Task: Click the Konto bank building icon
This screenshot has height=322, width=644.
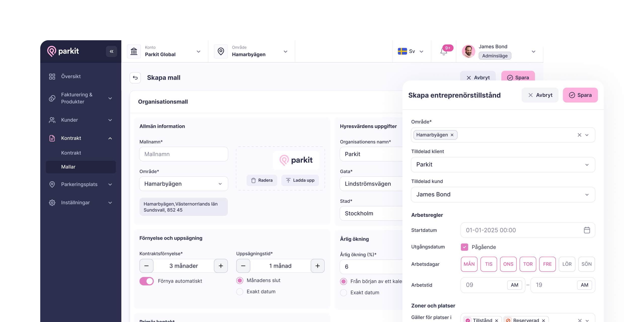Action: tap(134, 51)
